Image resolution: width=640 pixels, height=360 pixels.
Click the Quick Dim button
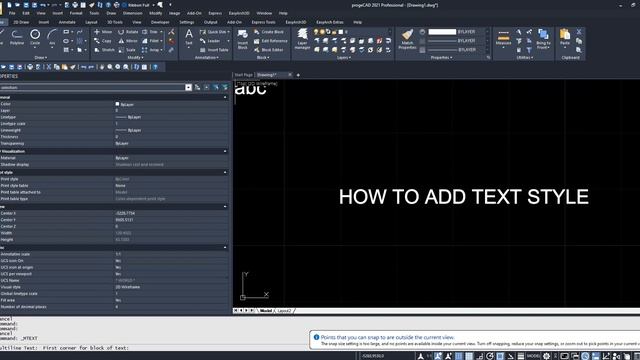coord(214,32)
